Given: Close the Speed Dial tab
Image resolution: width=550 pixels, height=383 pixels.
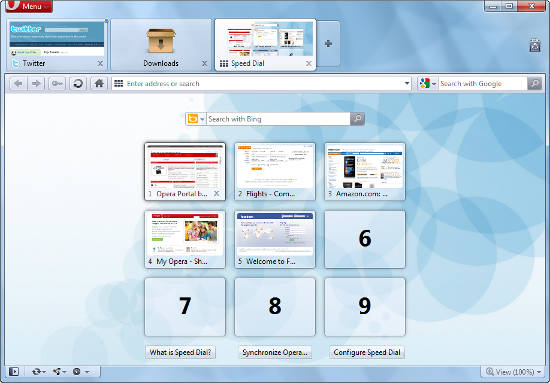Looking at the screenshot, I should coord(309,63).
